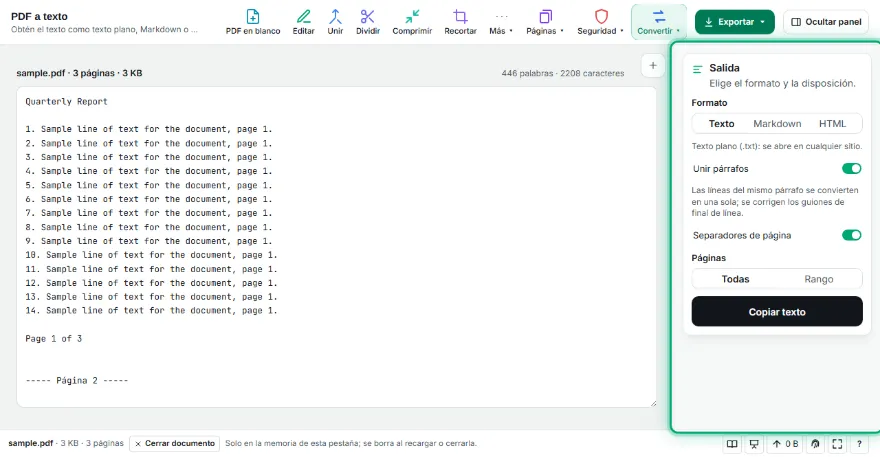Click the Exportar button
880x457 pixels.
pyautogui.click(x=735, y=22)
